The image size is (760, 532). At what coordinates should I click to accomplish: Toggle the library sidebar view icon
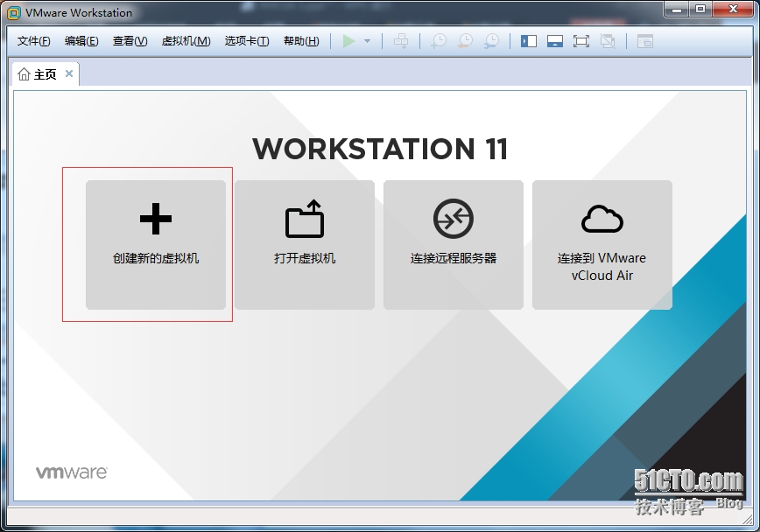pyautogui.click(x=529, y=41)
